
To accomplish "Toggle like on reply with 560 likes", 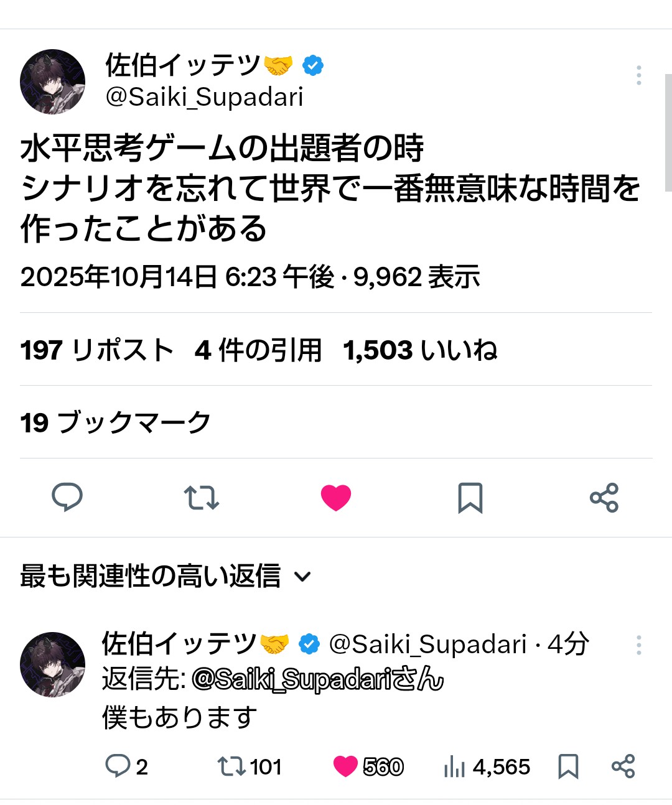I will pyautogui.click(x=368, y=766).
